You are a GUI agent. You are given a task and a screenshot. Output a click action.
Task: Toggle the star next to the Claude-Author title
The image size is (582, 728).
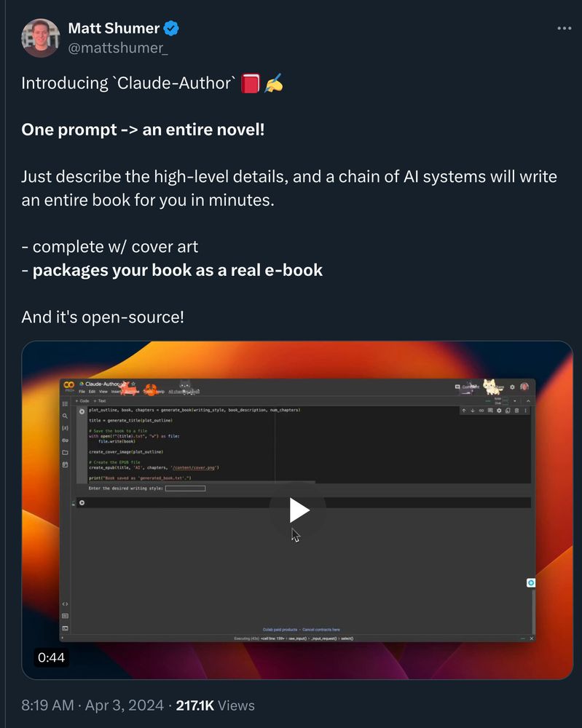coord(133,384)
